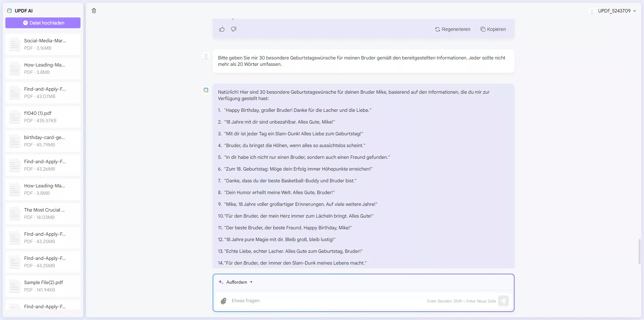Image resolution: width=644 pixels, height=320 pixels.
Task: Click the document icon of birthday-card-ge...
Action: pos(15,141)
